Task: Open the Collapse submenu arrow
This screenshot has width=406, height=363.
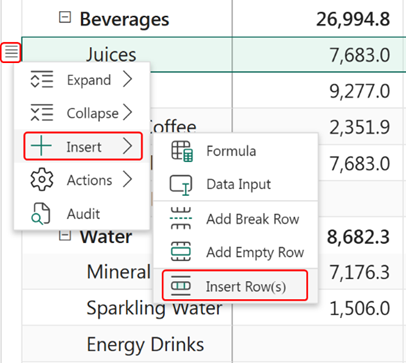Action: [127, 112]
